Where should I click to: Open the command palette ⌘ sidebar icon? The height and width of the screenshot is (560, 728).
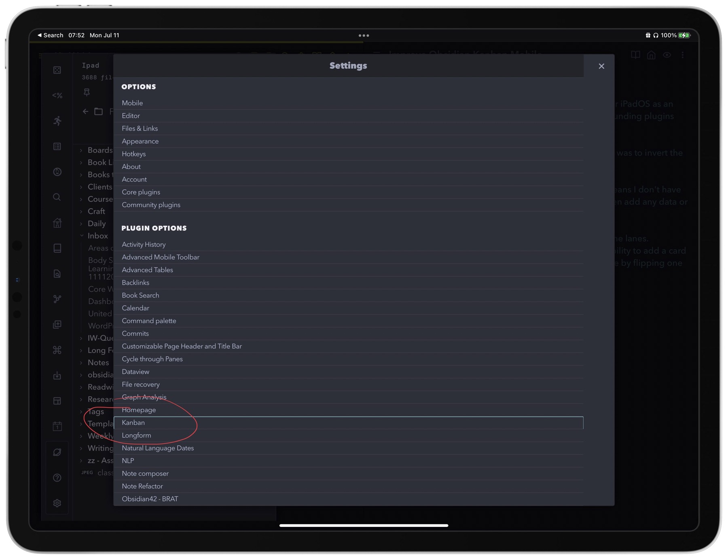pos(57,350)
